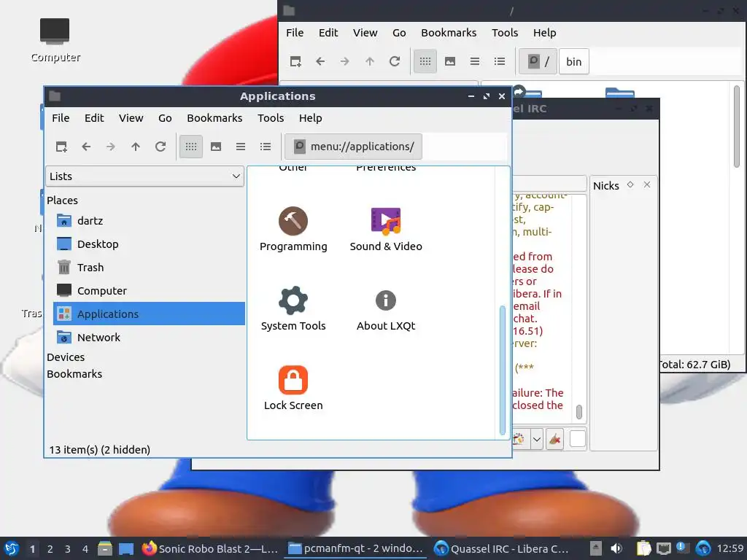Open the LXQt start menu

click(x=12, y=548)
